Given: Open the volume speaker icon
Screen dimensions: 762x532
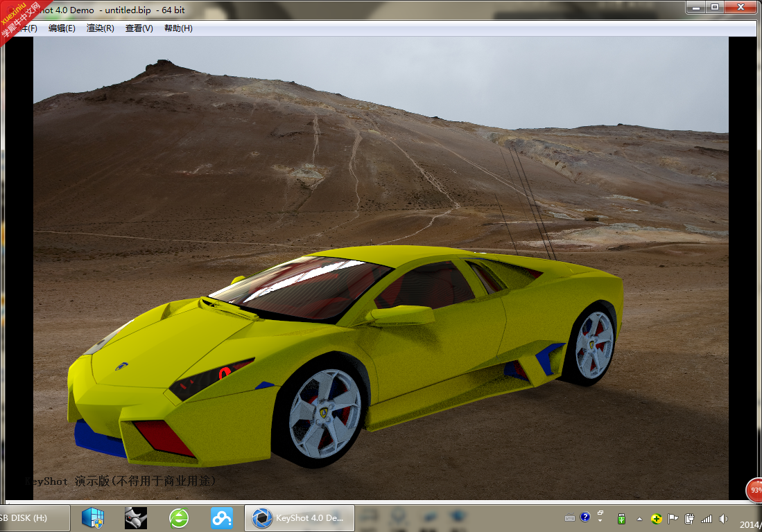Looking at the screenshot, I should click(723, 519).
